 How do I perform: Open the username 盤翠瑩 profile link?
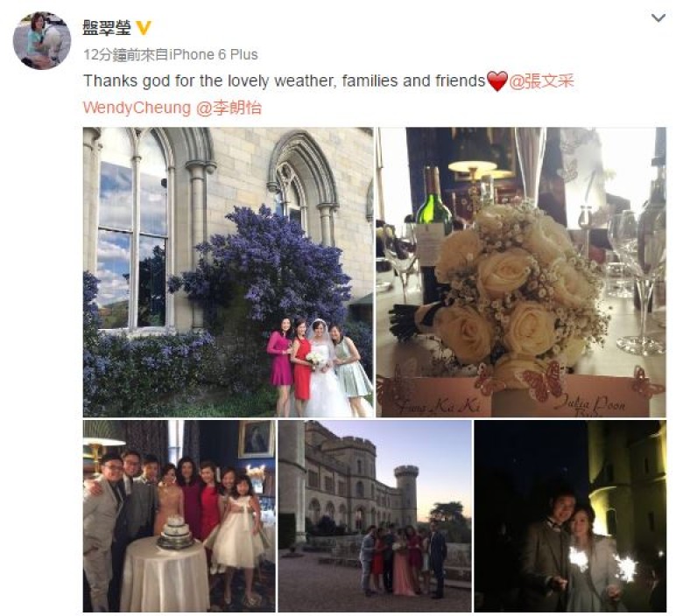107,28
